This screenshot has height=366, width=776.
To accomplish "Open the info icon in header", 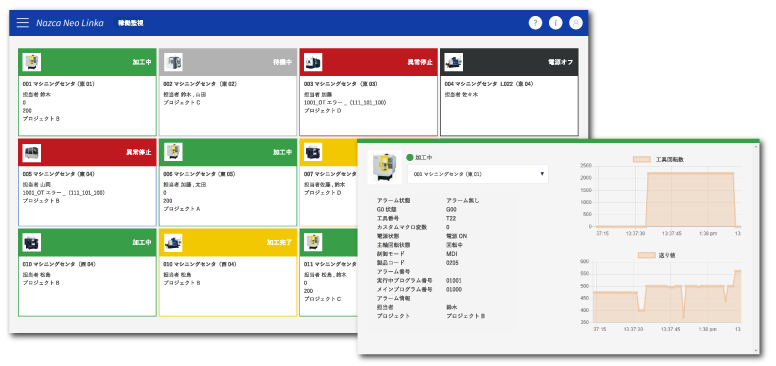I will pos(555,23).
